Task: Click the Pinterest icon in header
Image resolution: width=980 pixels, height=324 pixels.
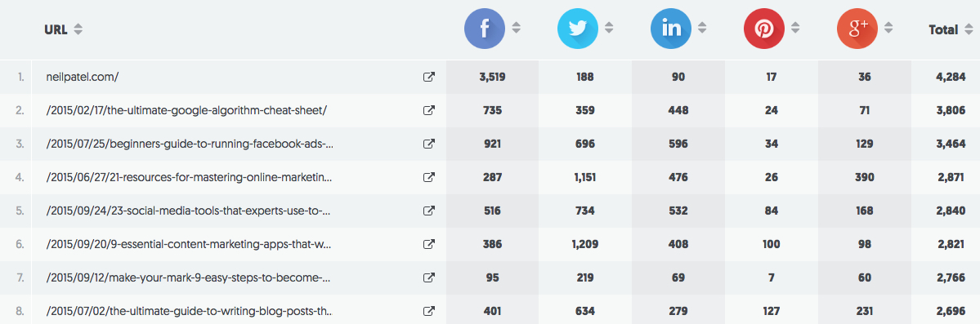Action: coord(763,28)
